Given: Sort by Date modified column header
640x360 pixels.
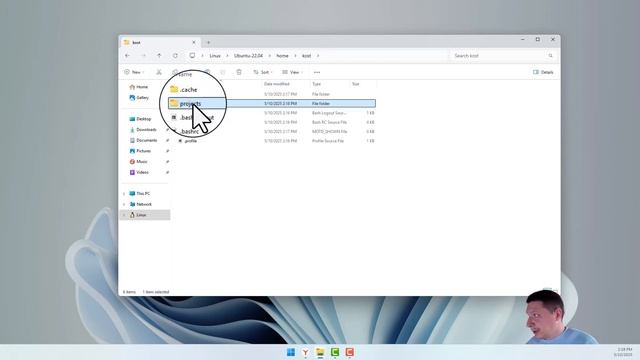Looking at the screenshot, I should pos(277,84).
